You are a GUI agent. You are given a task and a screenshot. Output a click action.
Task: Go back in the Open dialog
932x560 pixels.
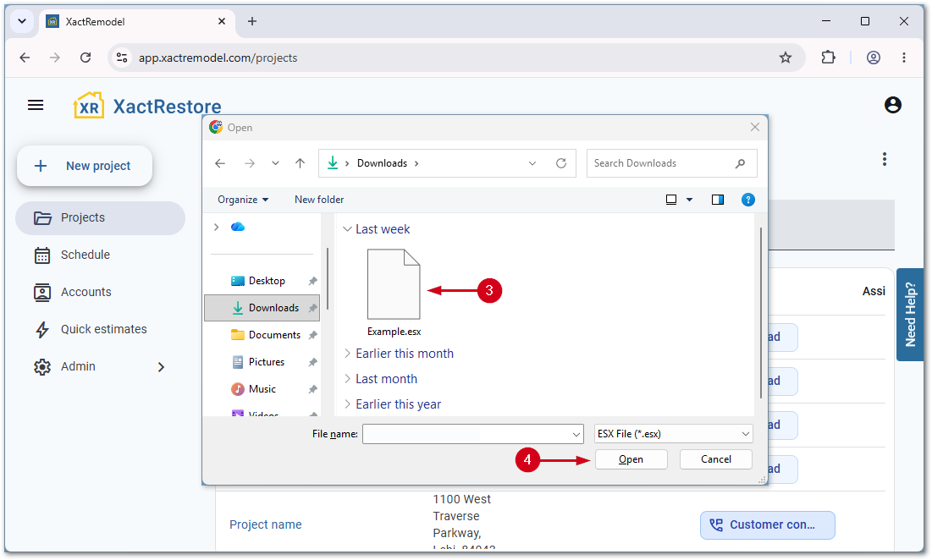[x=220, y=163]
